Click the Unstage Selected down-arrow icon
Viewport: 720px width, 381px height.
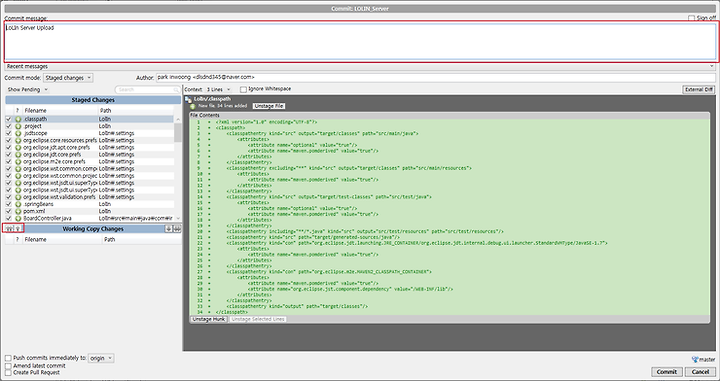point(169,229)
